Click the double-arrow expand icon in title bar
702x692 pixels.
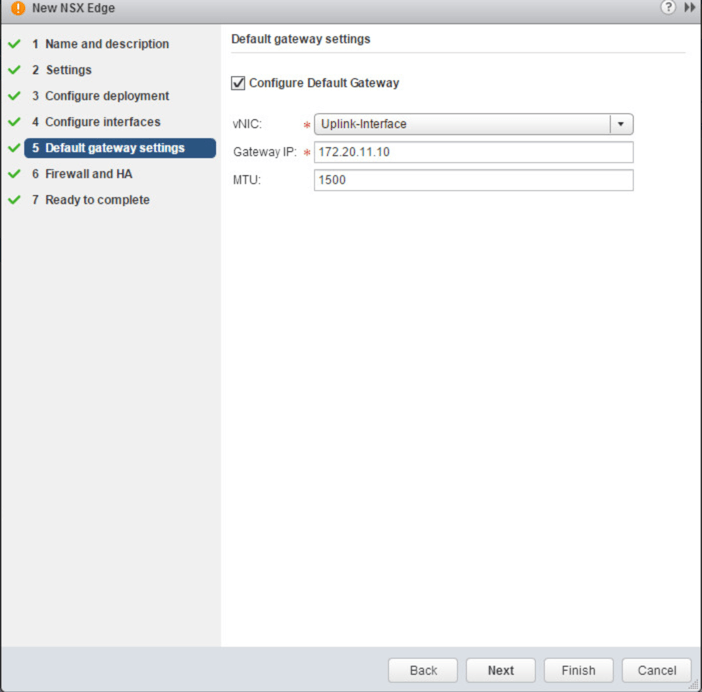tap(690, 8)
